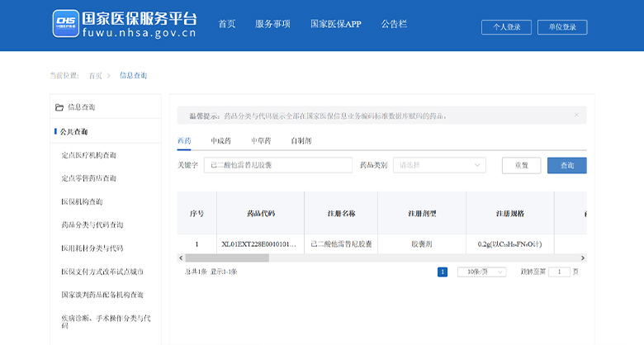Open the 10条/页 page size dropdown
The image size is (644, 345).
tap(481, 272)
